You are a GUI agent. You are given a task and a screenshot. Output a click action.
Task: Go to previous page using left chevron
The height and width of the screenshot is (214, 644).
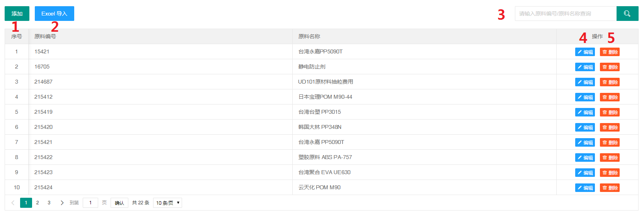13,203
